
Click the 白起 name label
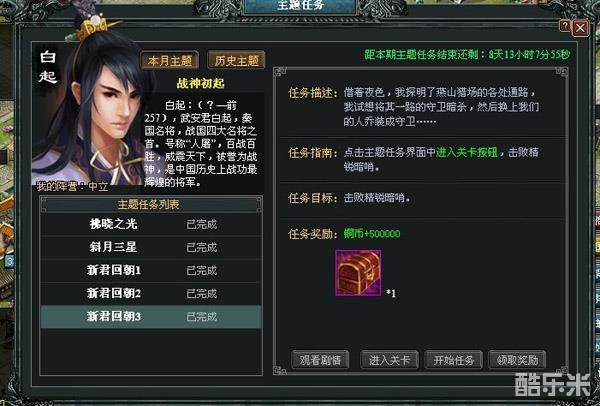pyautogui.click(x=48, y=67)
